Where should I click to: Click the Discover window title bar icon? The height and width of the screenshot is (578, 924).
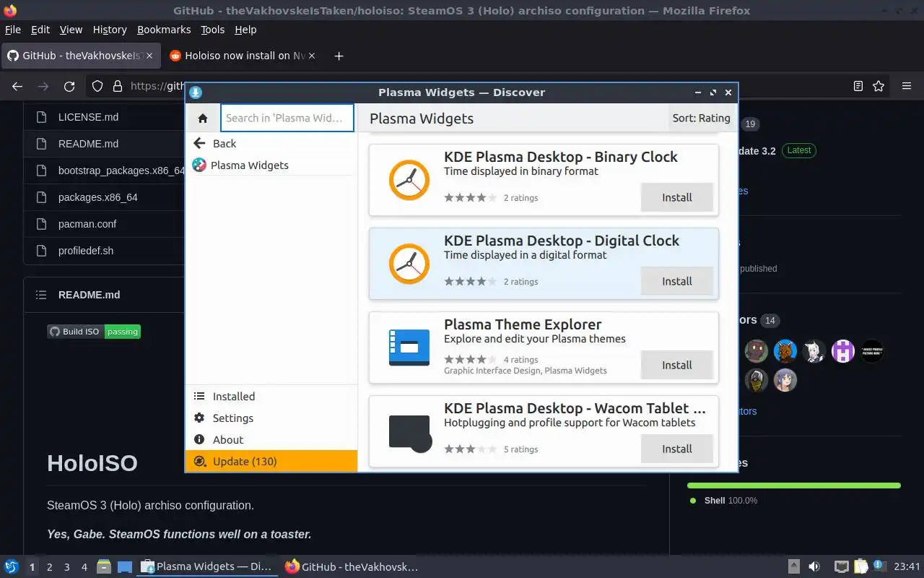196,92
